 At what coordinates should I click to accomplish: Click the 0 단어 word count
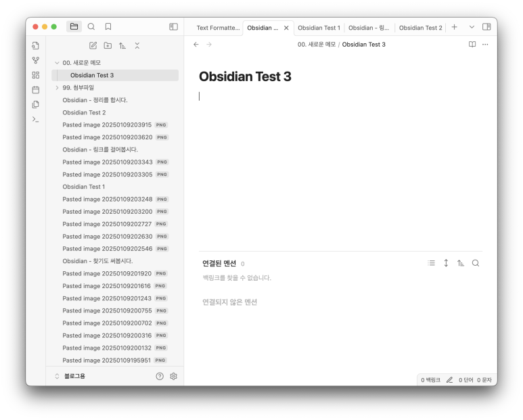(465, 380)
